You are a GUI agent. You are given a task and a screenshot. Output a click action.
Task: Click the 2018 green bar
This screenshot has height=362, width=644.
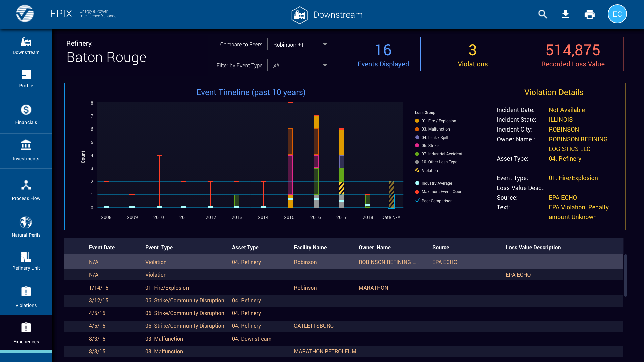click(368, 200)
